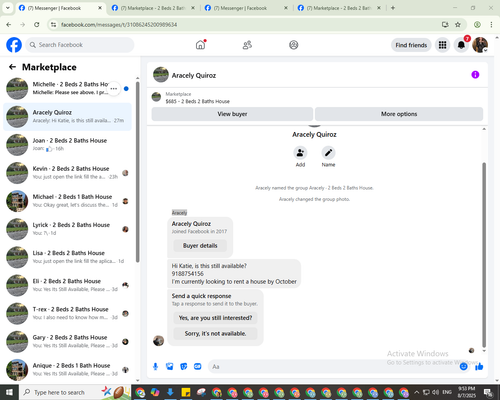Open T-rex - 2 Beds 2 Baths House chat

tap(67, 314)
